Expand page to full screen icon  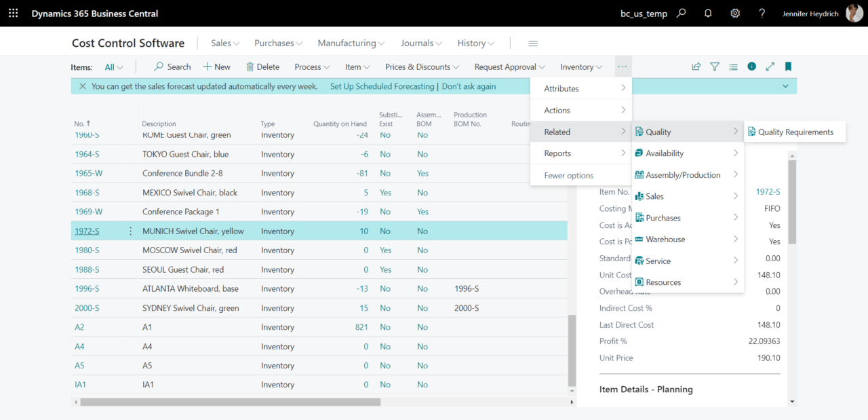point(770,66)
